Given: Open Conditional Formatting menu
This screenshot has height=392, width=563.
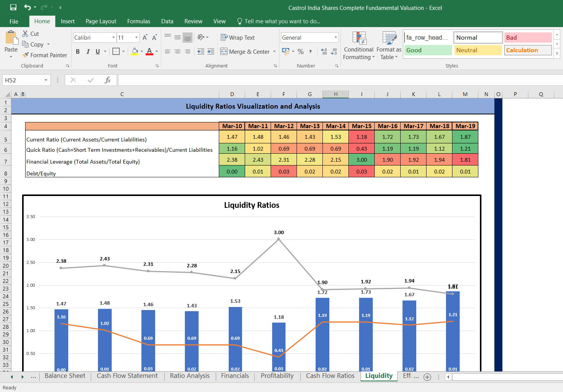Looking at the screenshot, I should click(x=359, y=46).
